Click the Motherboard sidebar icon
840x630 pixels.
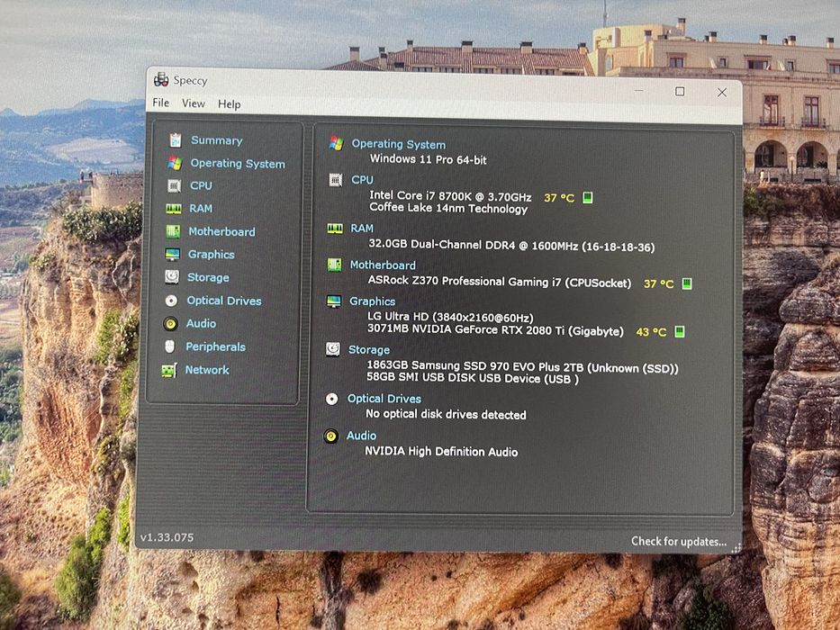click(173, 231)
